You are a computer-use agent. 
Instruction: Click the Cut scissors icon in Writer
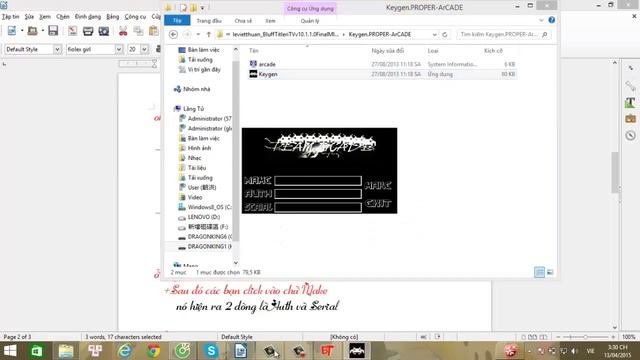point(123,31)
